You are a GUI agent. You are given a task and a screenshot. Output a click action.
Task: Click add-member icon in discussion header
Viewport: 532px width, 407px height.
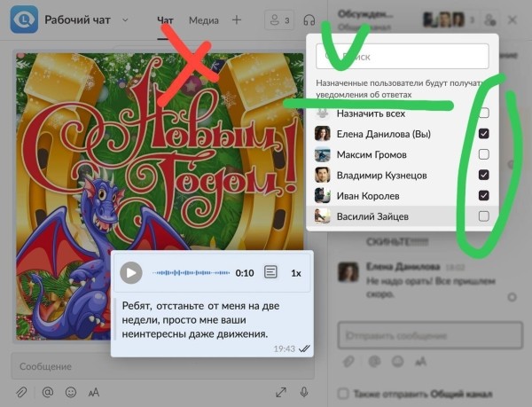(489, 20)
